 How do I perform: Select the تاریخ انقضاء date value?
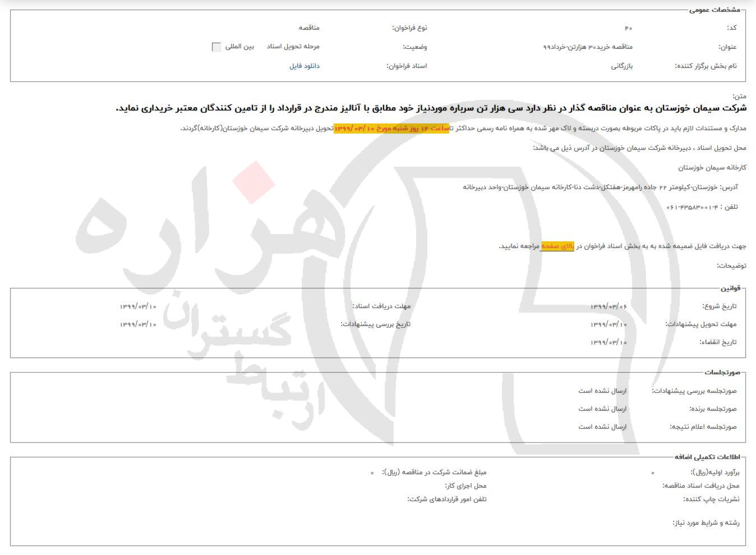[x=609, y=342]
